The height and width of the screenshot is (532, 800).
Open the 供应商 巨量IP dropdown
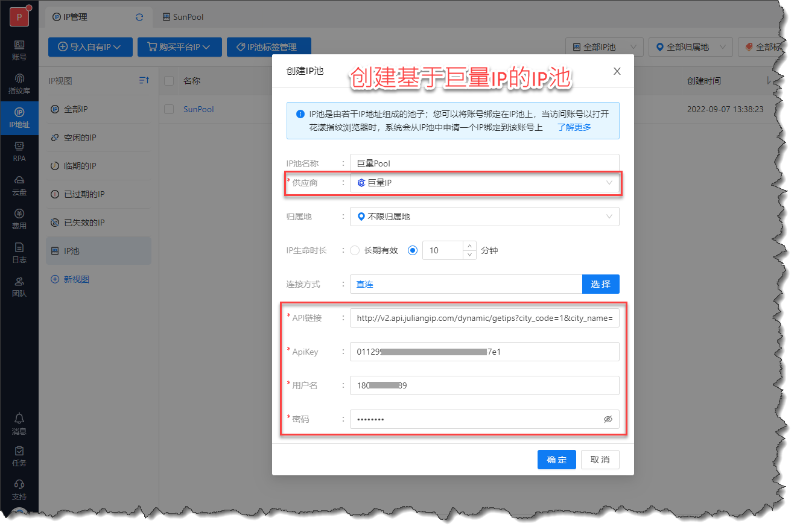tap(484, 183)
